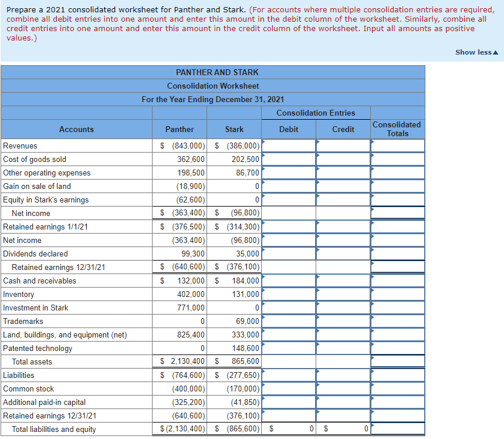Click the upward arrow beside Show less

click(x=496, y=52)
